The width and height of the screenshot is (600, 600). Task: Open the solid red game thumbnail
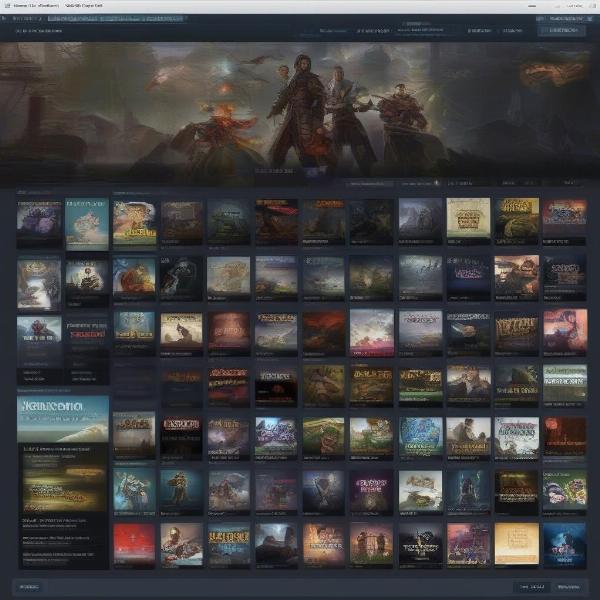[x=134, y=545]
